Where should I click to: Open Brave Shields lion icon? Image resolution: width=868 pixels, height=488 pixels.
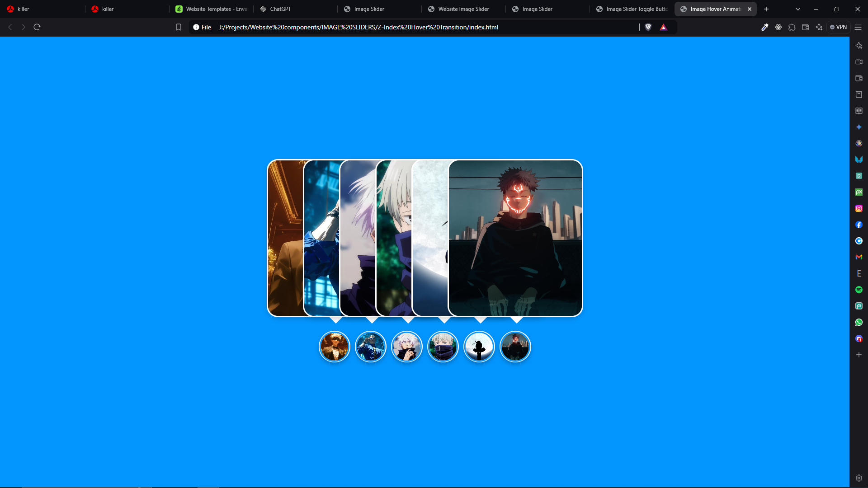click(x=648, y=27)
